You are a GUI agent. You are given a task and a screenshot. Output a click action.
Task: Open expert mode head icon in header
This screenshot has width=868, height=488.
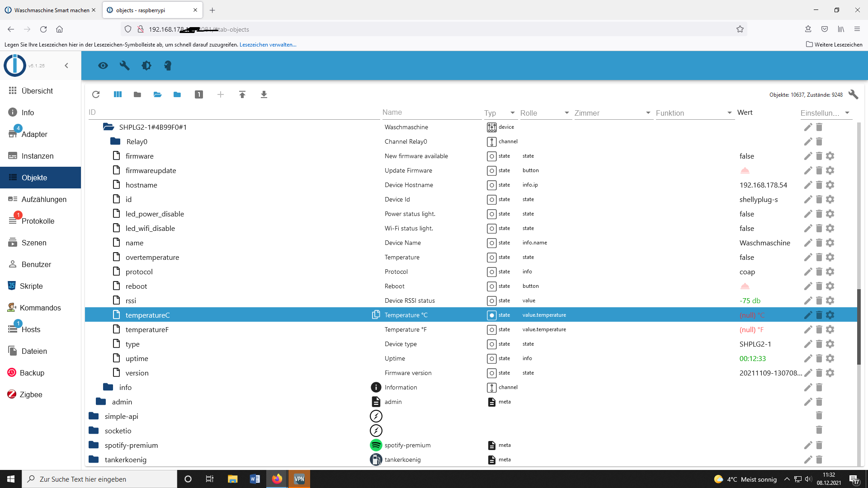tap(168, 66)
